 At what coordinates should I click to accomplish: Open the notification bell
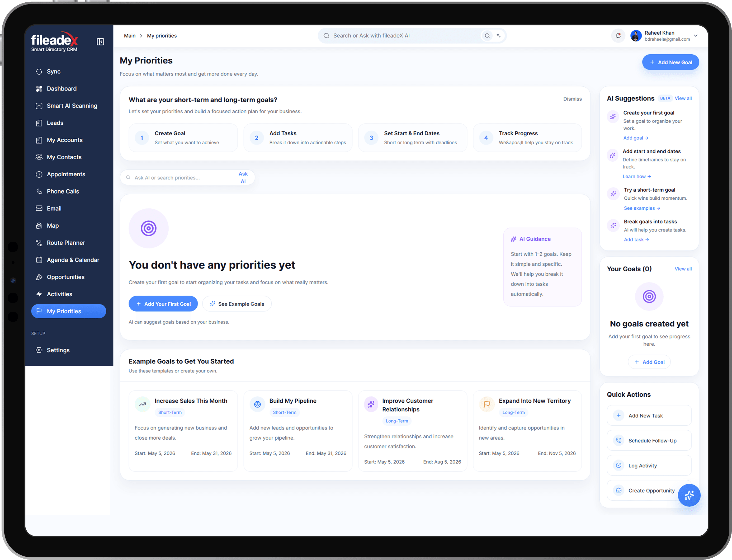[x=618, y=36]
